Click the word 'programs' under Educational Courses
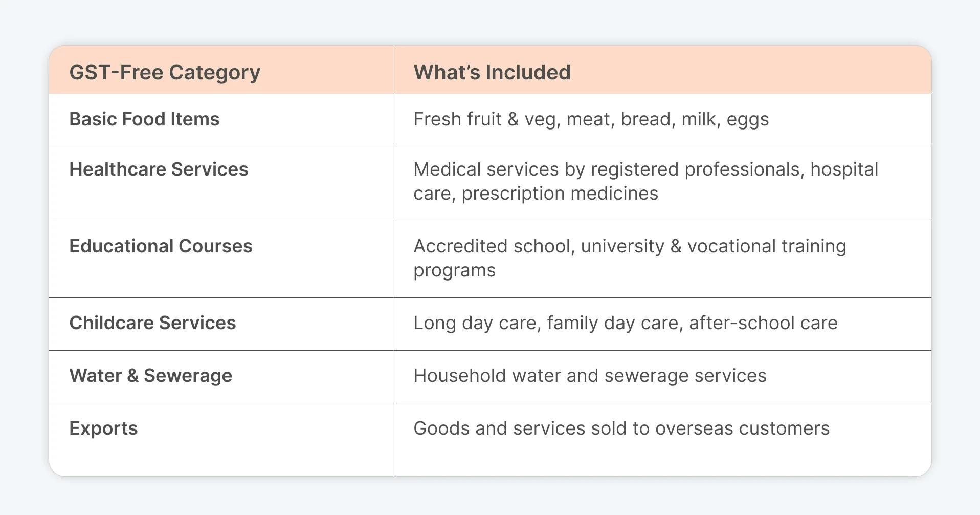Viewport: 980px width, 515px height. point(454,270)
